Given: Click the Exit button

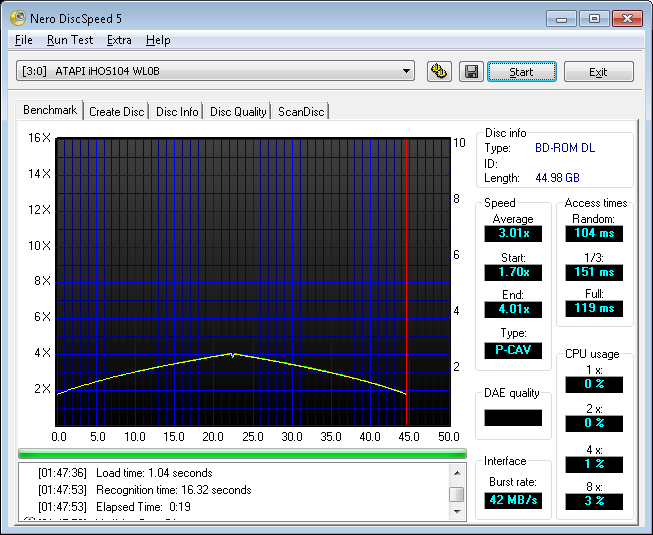Looking at the screenshot, I should coord(598,72).
